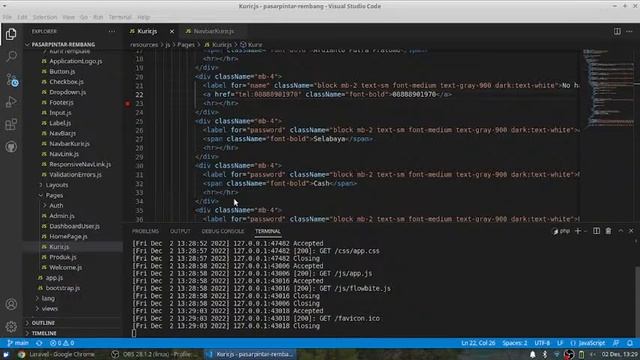Expand the Auth folder

pos(56,205)
